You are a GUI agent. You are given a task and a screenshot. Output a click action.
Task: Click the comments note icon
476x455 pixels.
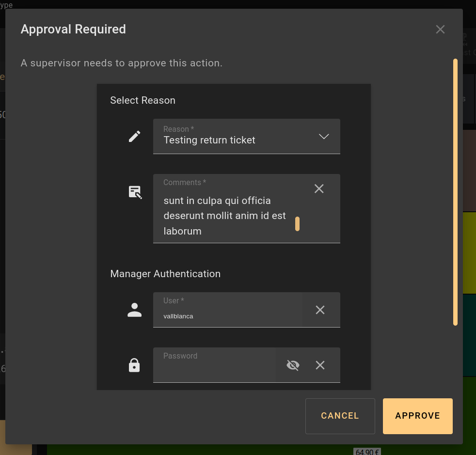pos(135,192)
